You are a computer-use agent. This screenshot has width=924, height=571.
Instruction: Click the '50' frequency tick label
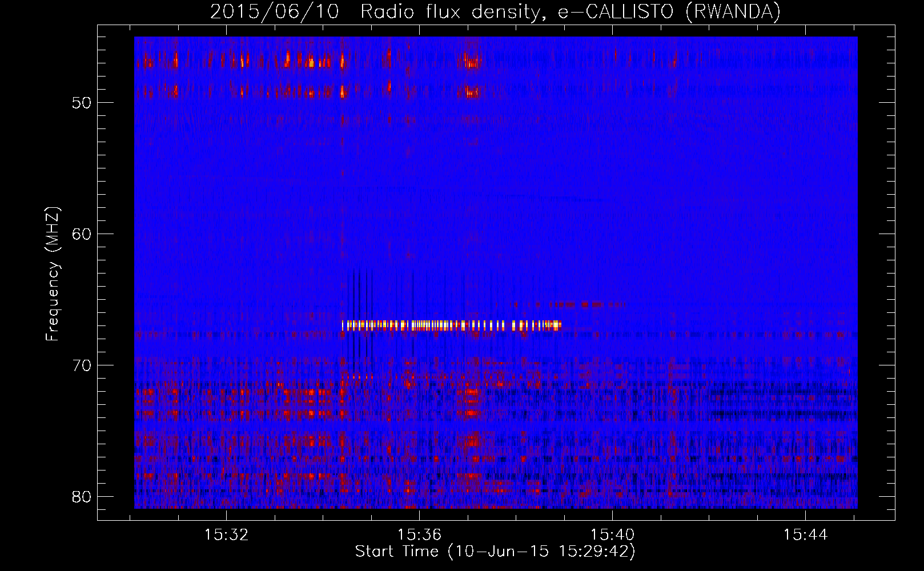point(82,103)
